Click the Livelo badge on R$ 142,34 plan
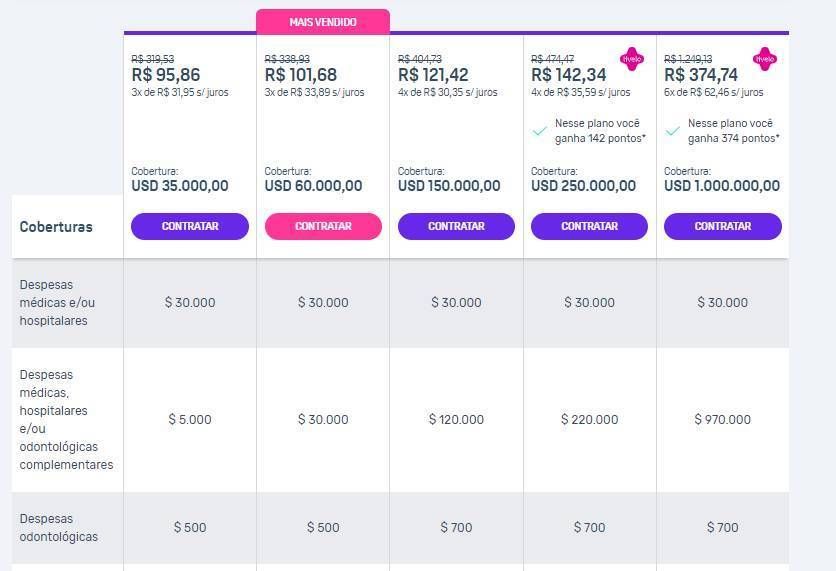The height and width of the screenshot is (571, 836). [632, 59]
